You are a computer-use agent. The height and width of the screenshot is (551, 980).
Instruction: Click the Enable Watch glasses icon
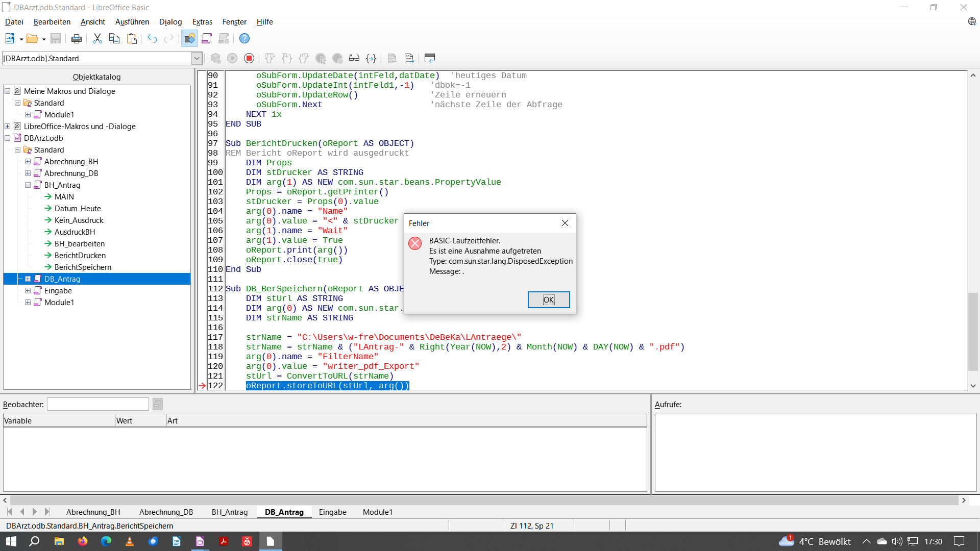point(354,58)
